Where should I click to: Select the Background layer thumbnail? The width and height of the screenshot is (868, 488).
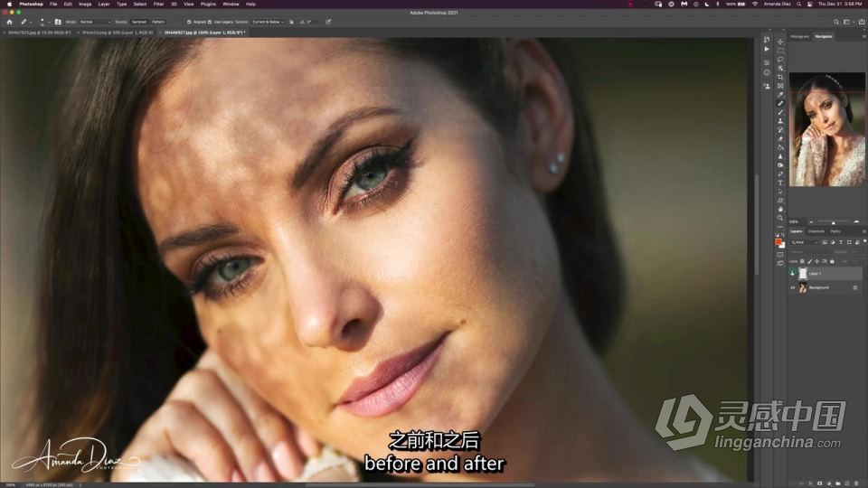pos(803,287)
